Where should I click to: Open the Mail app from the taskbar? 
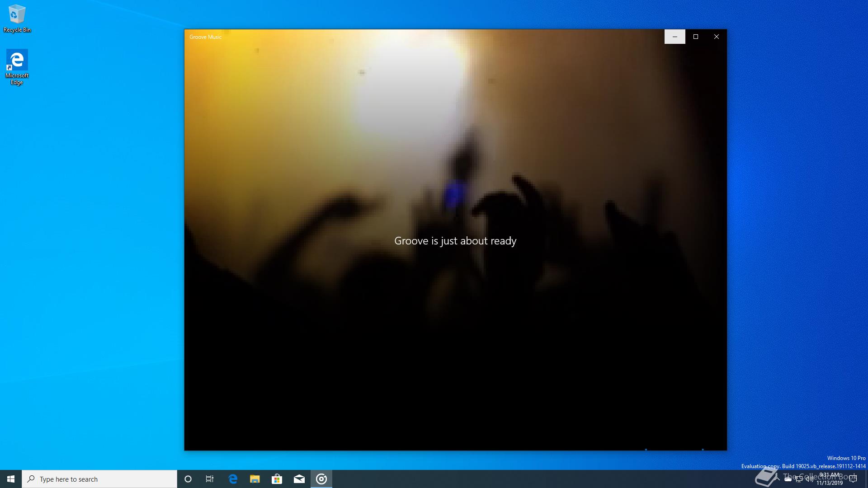(x=299, y=479)
